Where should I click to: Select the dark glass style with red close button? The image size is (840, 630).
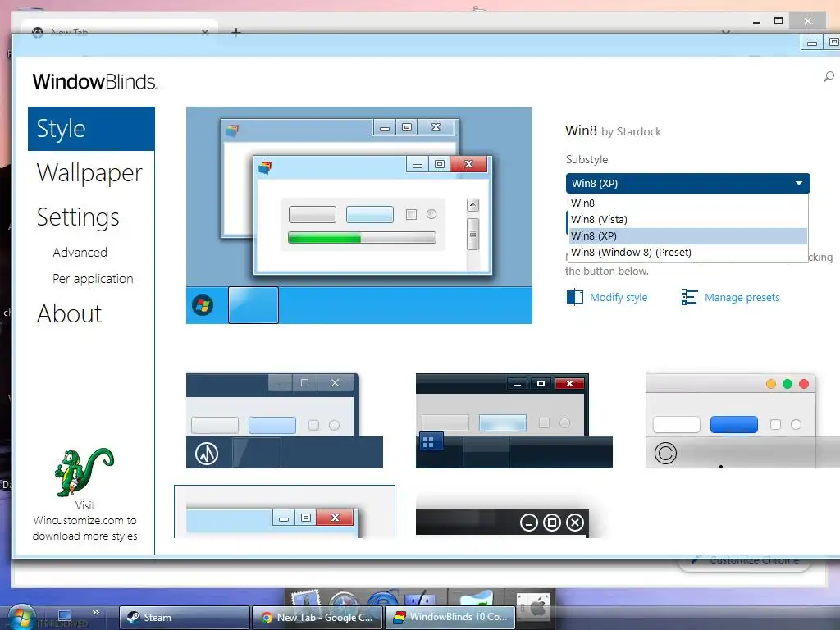tap(514, 421)
